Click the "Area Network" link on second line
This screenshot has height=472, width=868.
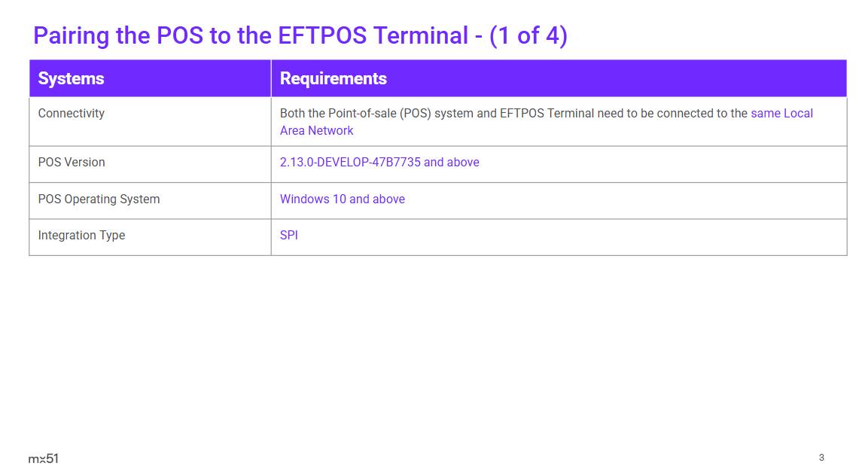316,131
